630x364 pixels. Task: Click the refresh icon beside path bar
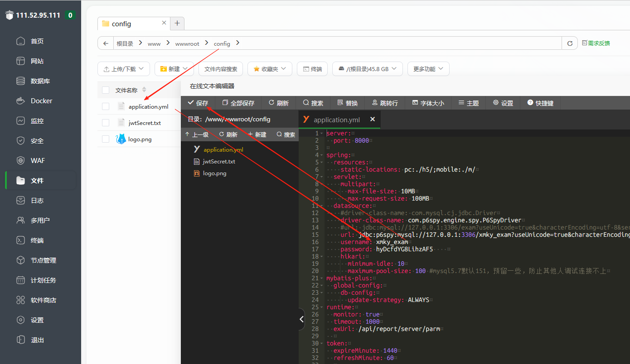[570, 43]
